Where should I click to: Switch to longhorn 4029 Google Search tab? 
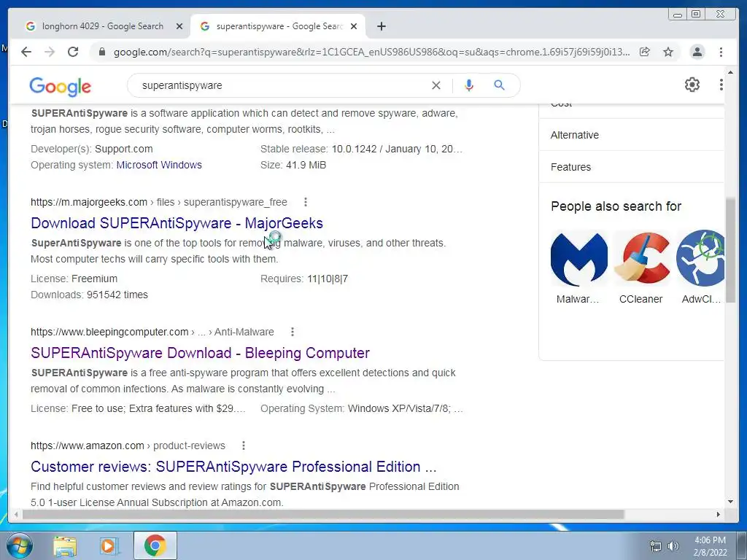point(102,26)
